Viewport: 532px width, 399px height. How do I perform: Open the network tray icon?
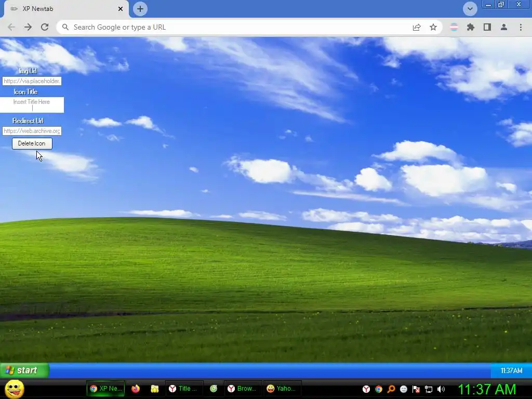[x=429, y=389]
